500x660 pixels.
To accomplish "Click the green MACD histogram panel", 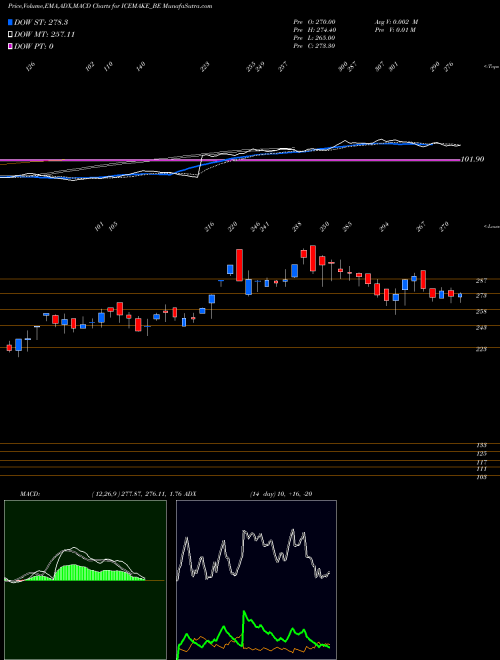I will pos(85,580).
